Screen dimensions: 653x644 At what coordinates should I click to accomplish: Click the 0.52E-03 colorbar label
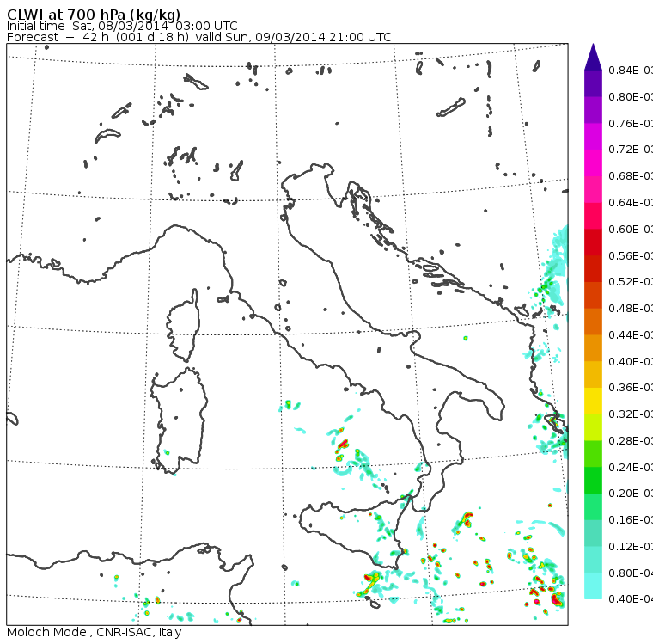(x=631, y=282)
